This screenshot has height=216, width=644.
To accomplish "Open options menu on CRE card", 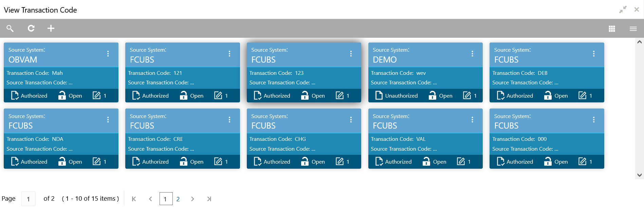I will coord(229,120).
